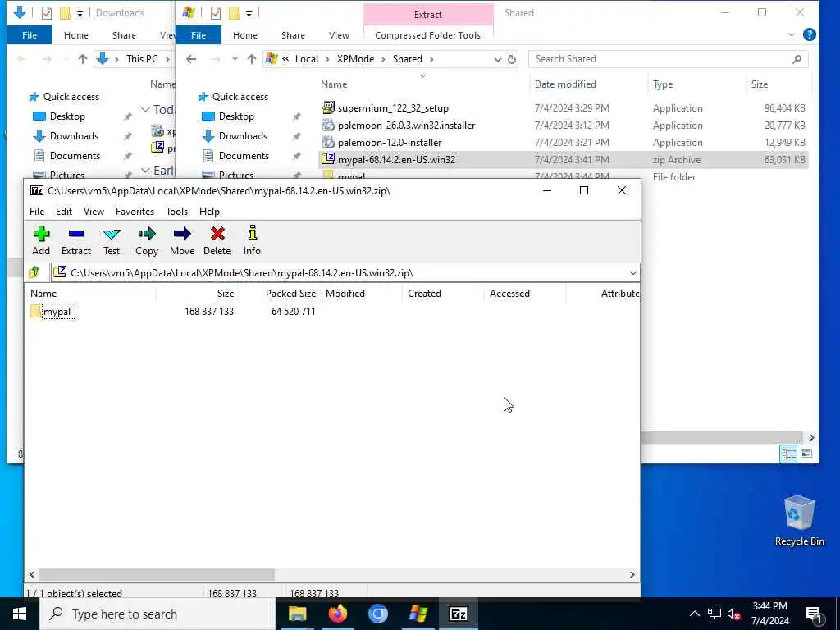
Task: Open the 7-Zip Tools menu
Action: pyautogui.click(x=177, y=212)
